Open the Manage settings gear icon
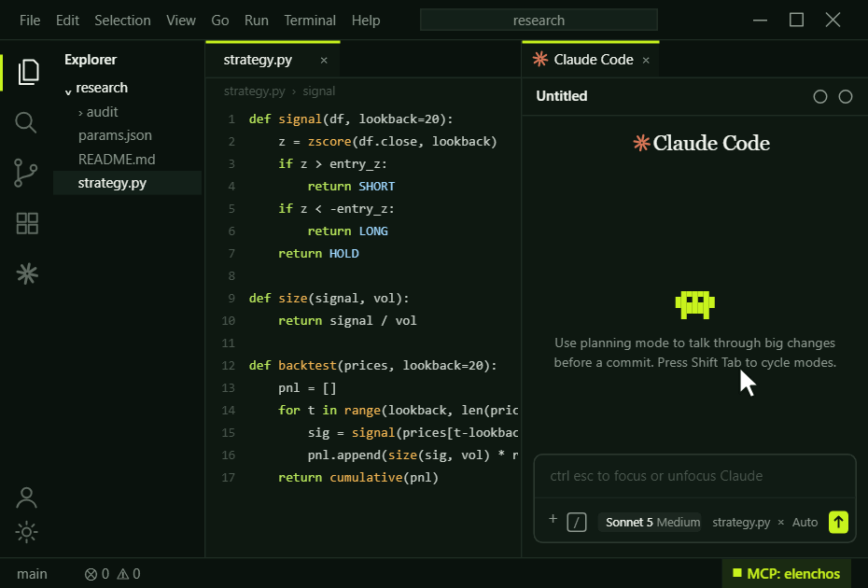The height and width of the screenshot is (588, 868). pyautogui.click(x=26, y=532)
